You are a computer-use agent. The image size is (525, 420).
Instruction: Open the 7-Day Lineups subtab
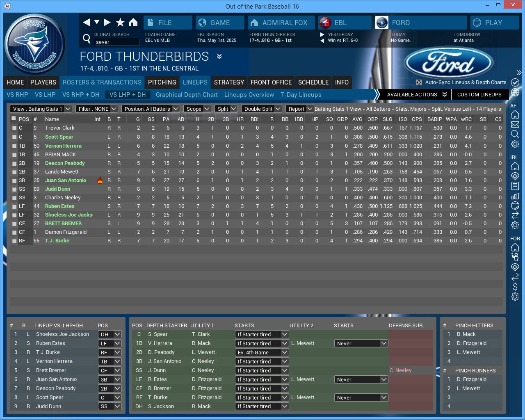301,95
